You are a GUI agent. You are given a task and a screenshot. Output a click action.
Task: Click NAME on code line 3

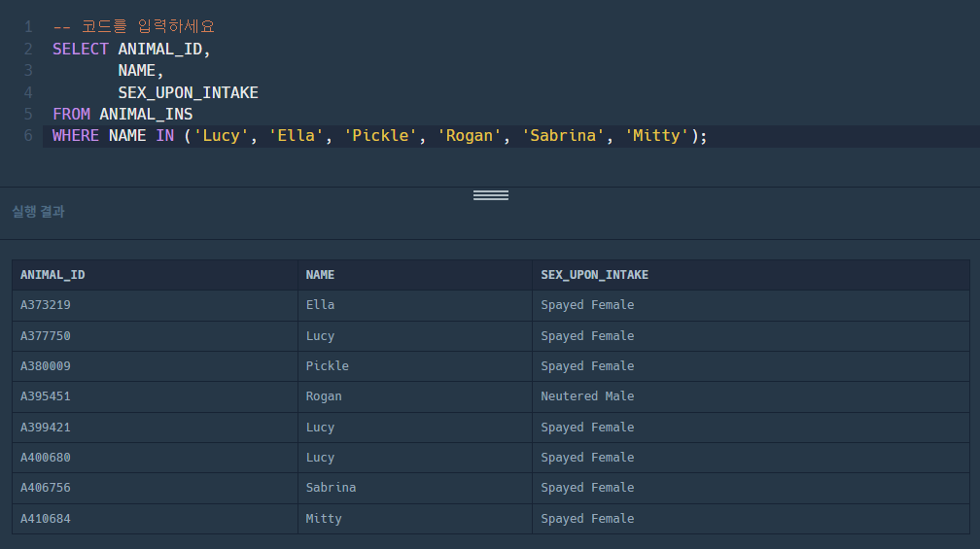coord(137,71)
